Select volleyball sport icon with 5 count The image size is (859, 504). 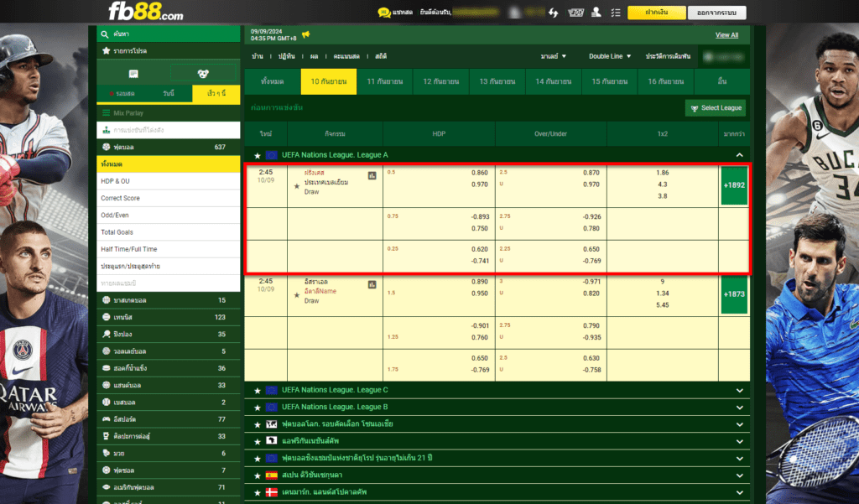point(107,351)
